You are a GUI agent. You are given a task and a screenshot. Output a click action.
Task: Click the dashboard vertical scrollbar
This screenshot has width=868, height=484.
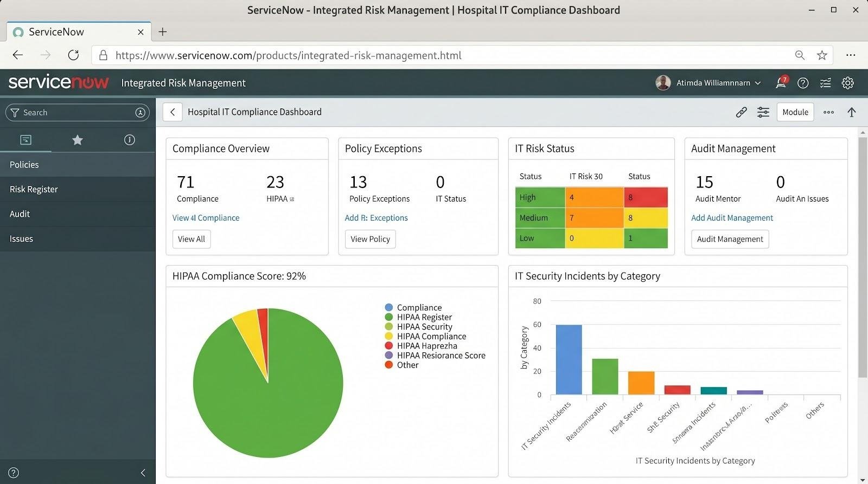(863, 257)
